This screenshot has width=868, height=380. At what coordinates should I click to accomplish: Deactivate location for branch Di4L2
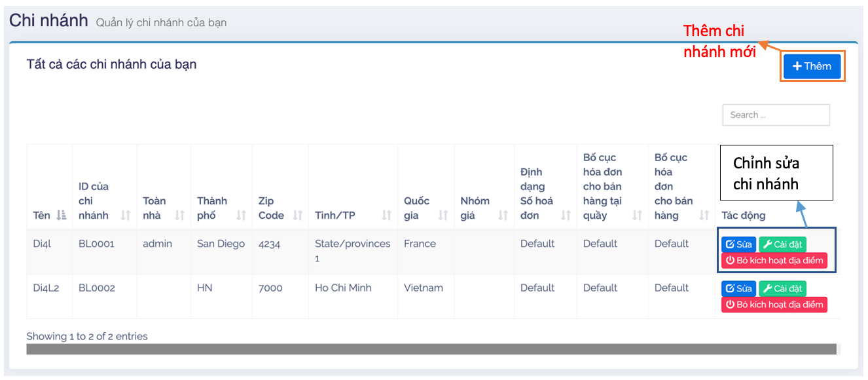(774, 304)
